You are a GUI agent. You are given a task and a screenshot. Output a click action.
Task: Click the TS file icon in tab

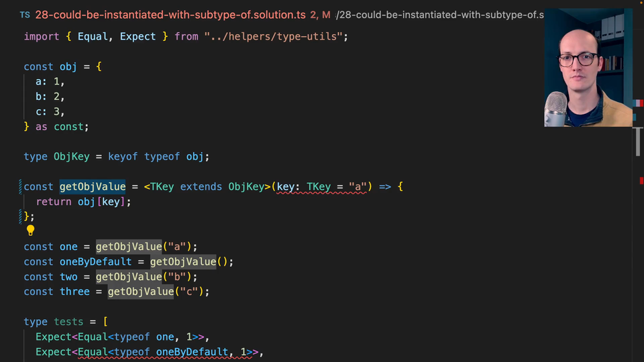tap(25, 14)
